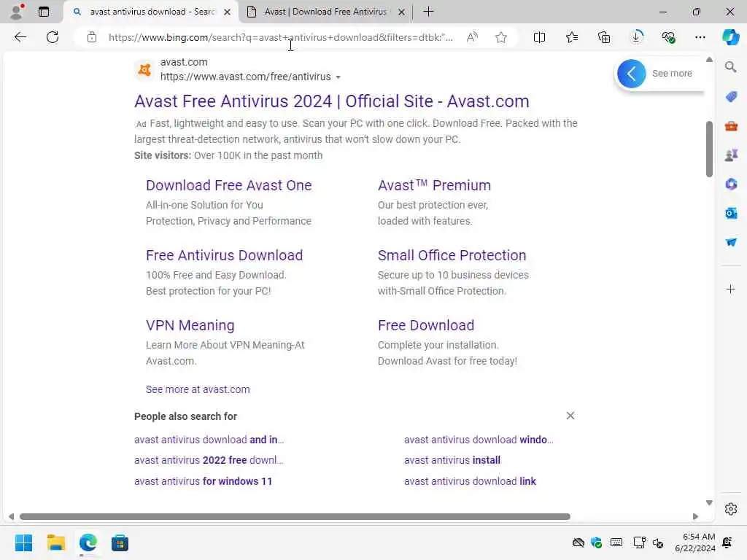Select suggestion avast antivirus 2022 free downl…
The height and width of the screenshot is (560, 747).
(209, 460)
